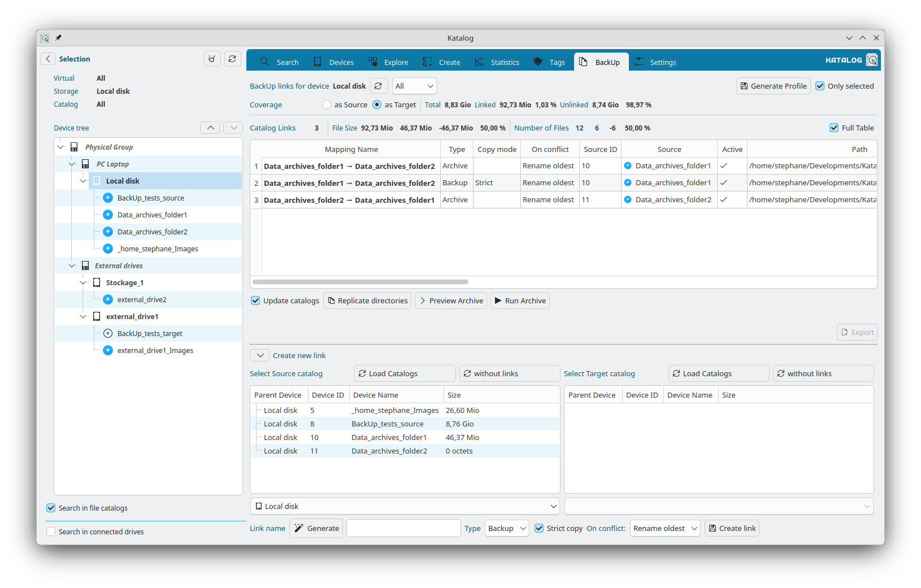The height and width of the screenshot is (588, 921).
Task: Click the reset selection icon in left panel
Action: [x=212, y=59]
